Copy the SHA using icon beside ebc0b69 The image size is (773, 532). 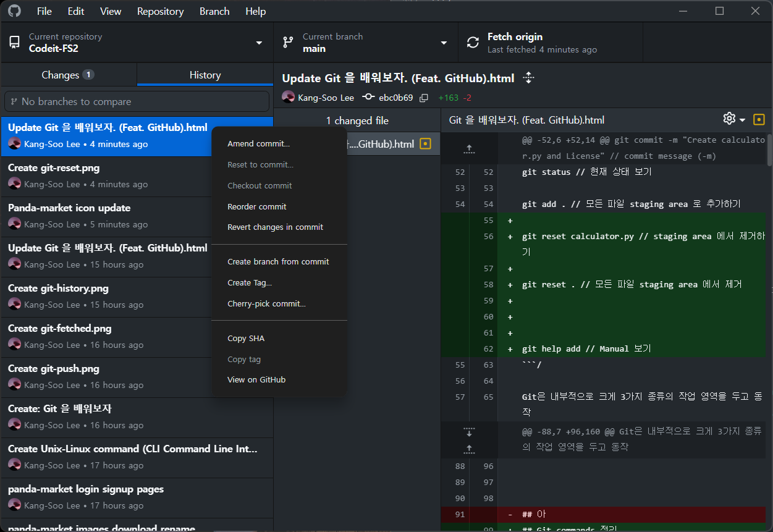pyautogui.click(x=423, y=98)
